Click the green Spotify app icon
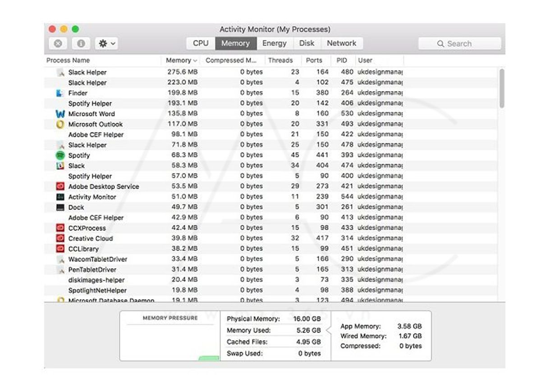 (x=60, y=155)
